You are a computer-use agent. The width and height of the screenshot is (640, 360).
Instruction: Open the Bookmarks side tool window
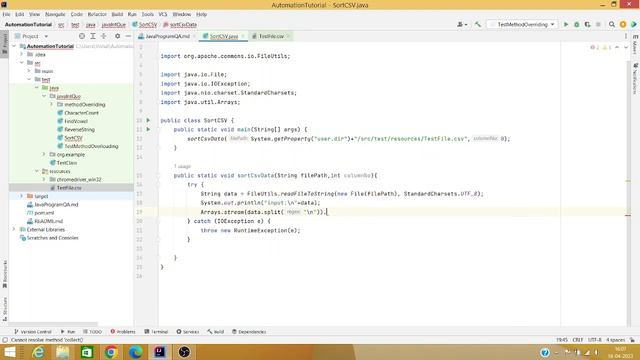[5, 274]
